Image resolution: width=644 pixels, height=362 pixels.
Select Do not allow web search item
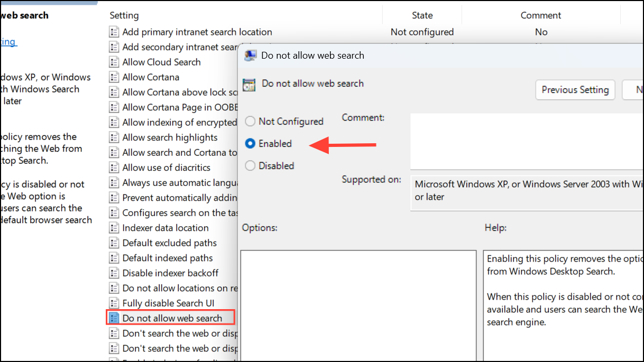[172, 318]
